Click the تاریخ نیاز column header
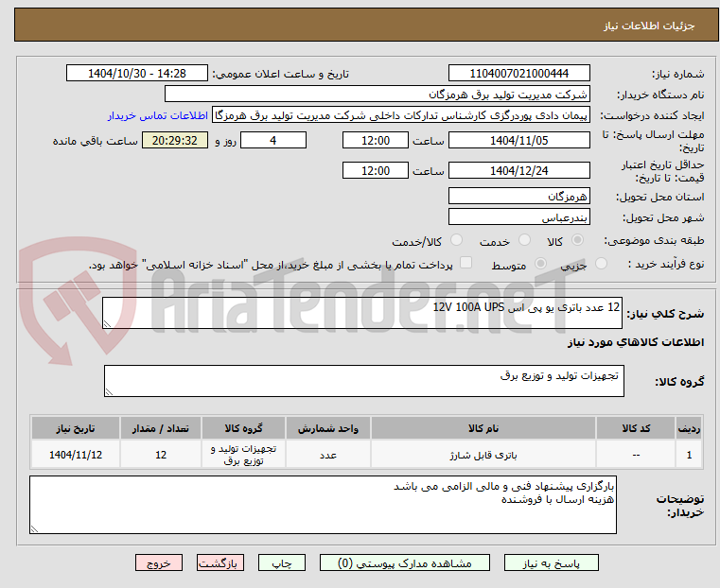This screenshot has width=720, height=588. (x=76, y=428)
